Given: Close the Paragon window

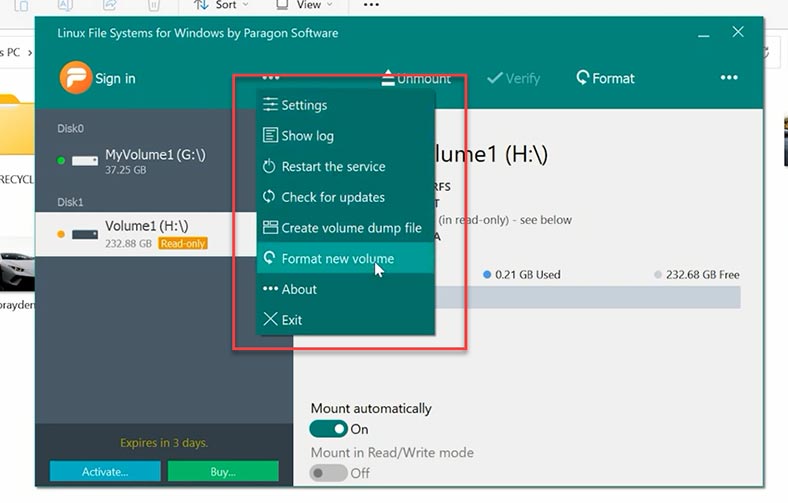Looking at the screenshot, I should pos(738,32).
